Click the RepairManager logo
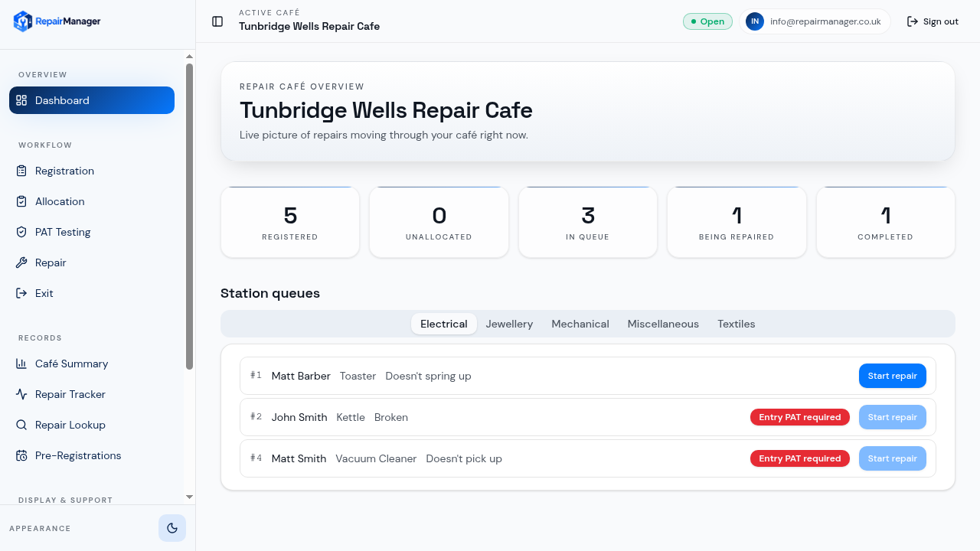 click(x=57, y=21)
